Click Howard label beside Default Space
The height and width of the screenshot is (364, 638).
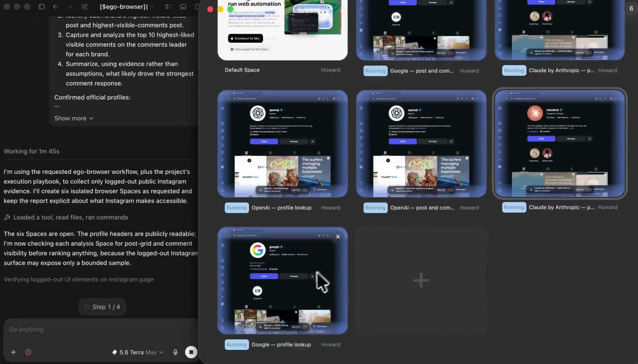(x=330, y=70)
